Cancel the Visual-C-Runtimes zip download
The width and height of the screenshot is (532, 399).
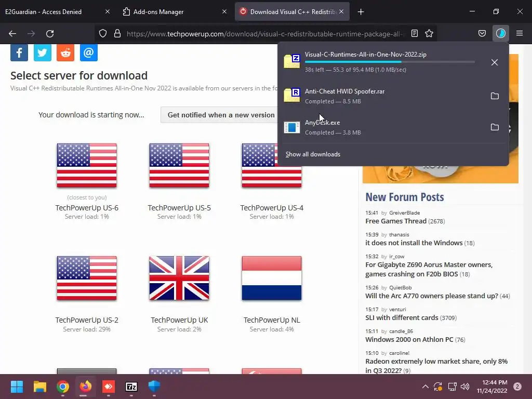coord(495,62)
